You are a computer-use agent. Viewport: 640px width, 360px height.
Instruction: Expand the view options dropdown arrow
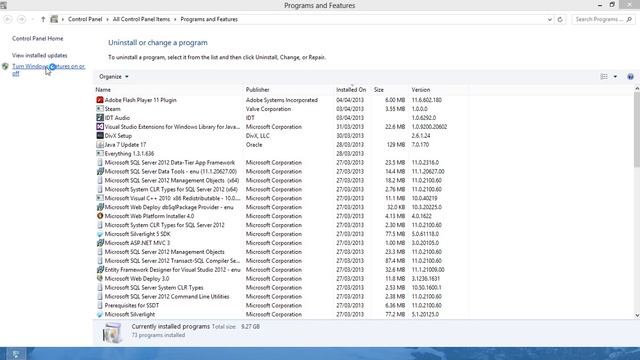tap(615, 77)
